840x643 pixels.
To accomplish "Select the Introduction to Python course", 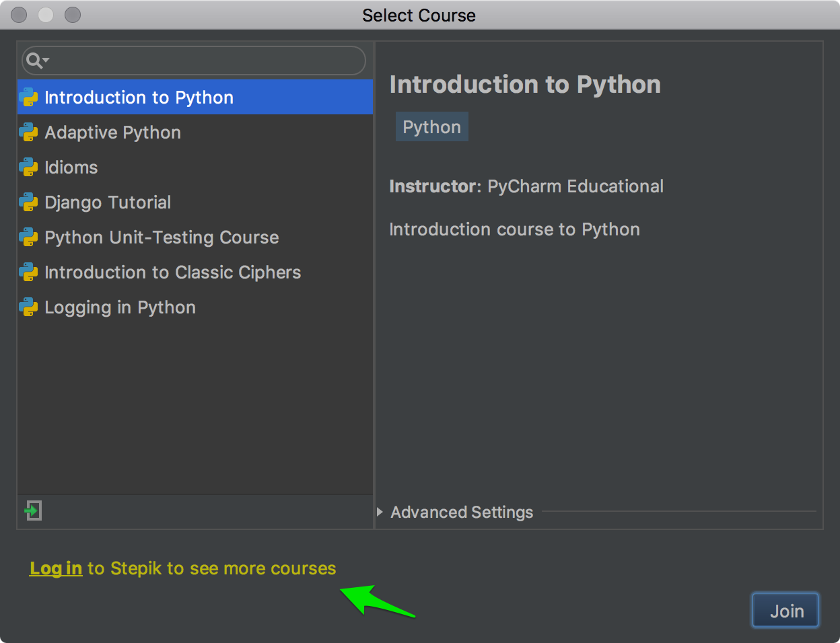I will pyautogui.click(x=195, y=98).
